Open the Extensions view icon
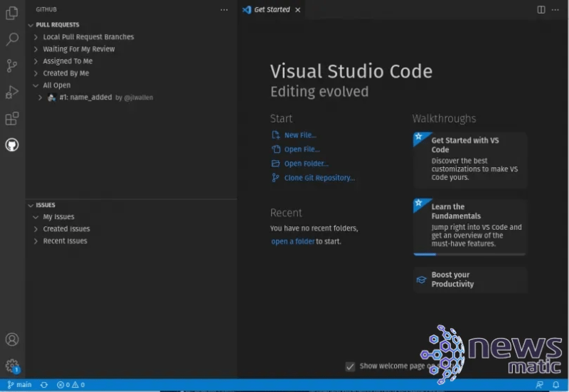The height and width of the screenshot is (392, 569). 12,119
